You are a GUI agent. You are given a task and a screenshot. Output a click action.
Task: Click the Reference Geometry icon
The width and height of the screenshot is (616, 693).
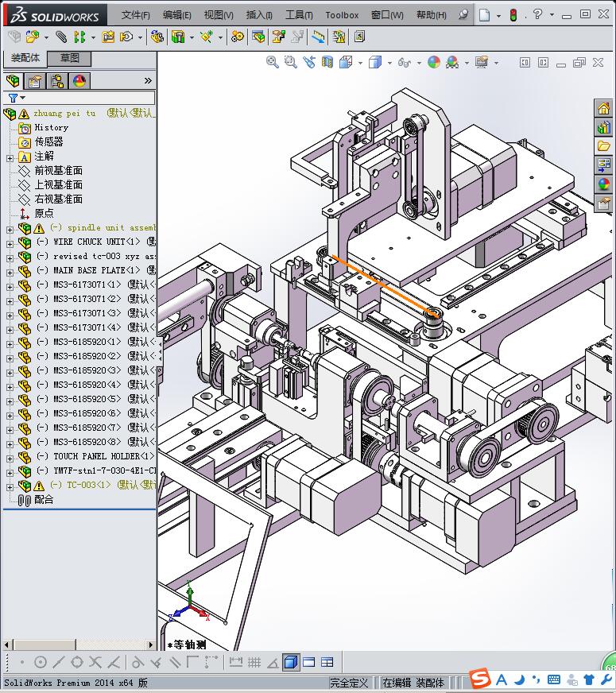pyautogui.click(x=207, y=37)
